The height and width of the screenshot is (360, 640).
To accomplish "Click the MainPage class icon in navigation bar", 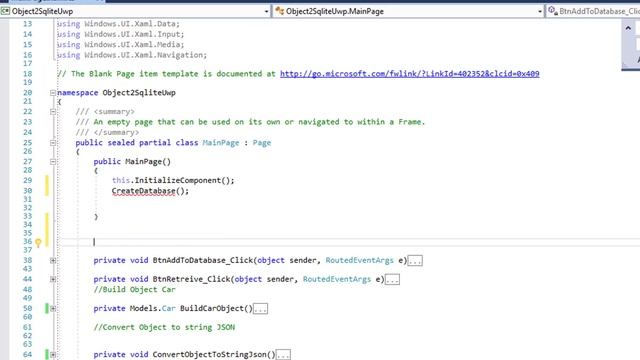I will click(x=280, y=11).
